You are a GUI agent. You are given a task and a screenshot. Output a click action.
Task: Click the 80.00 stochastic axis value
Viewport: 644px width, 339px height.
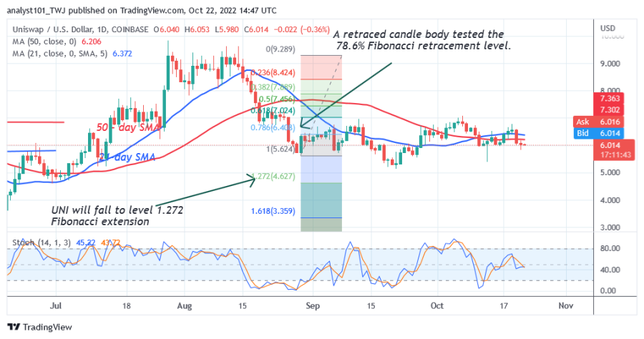pos(610,248)
